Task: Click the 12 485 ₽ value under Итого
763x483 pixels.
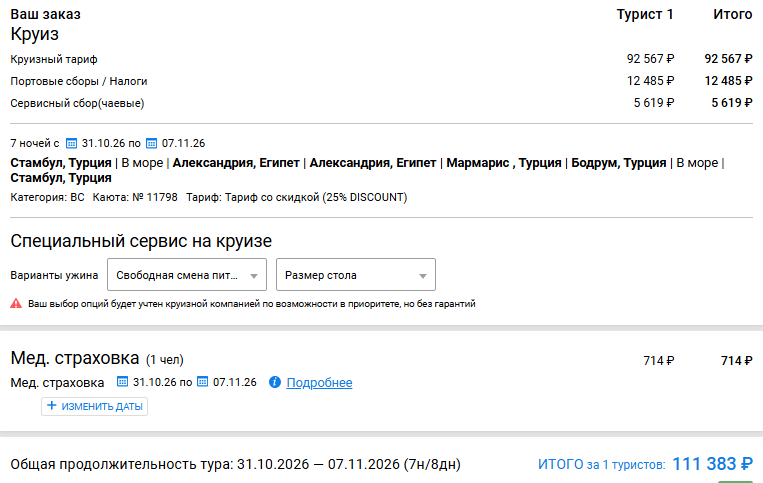Action: (x=728, y=81)
